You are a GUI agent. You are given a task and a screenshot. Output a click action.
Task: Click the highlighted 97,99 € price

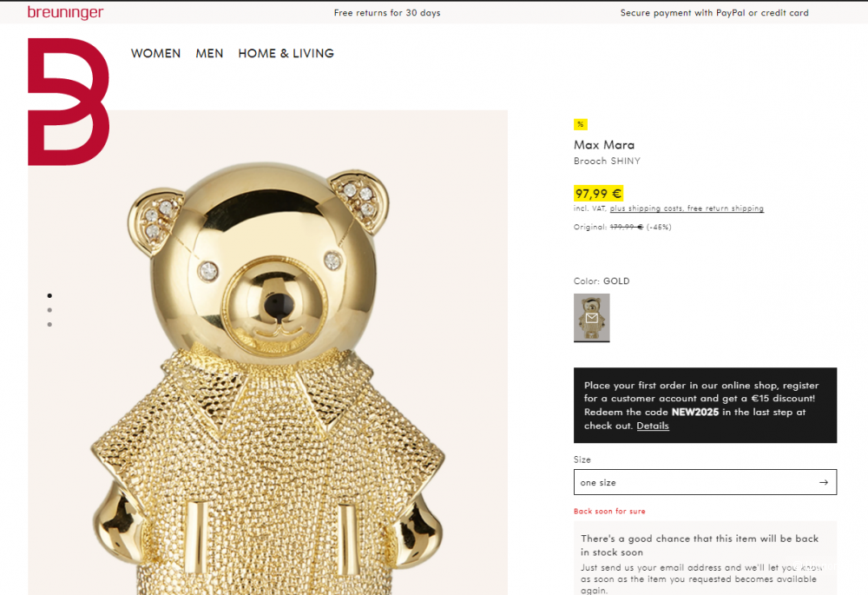[598, 193]
